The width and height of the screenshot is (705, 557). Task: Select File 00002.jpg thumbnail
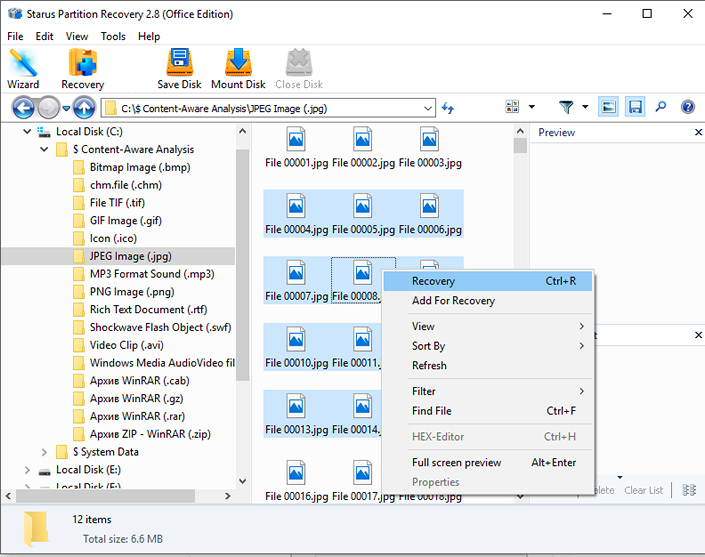point(363,147)
